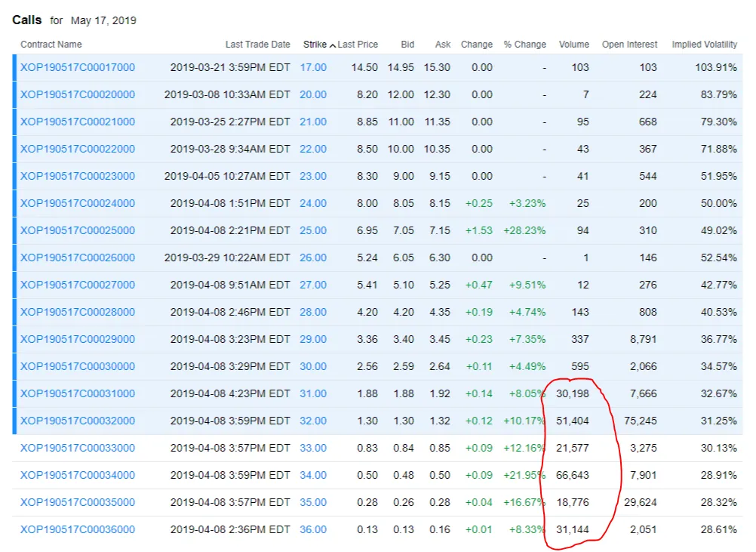Select contract XOP190517C00036000
This screenshot has height=552, width=756.
[78, 529]
